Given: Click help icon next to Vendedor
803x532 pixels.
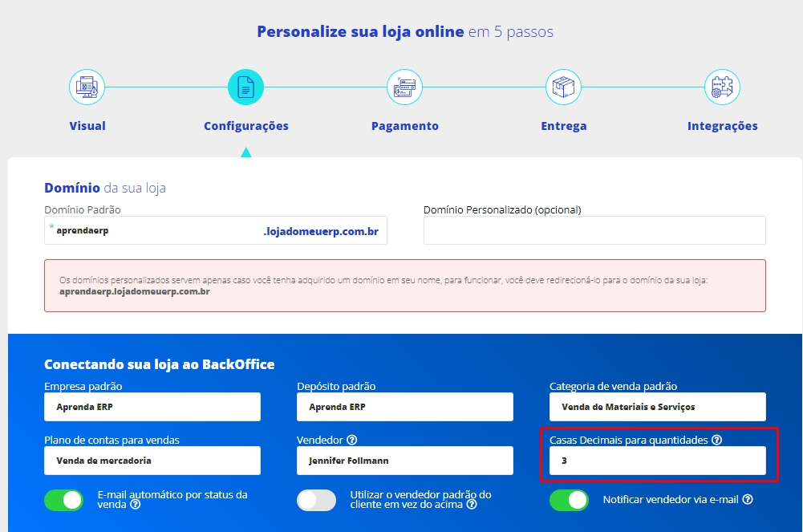Looking at the screenshot, I should [352, 440].
